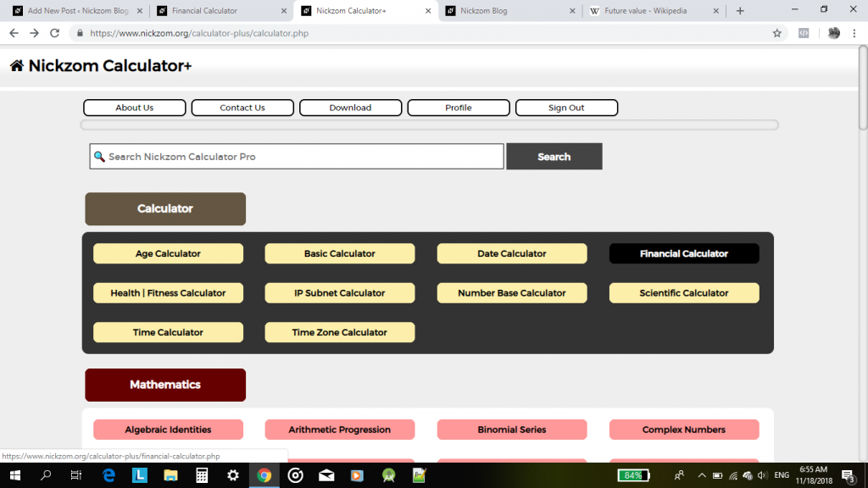The image size is (868, 488).
Task: Click the browser extension icon next to star
Action: [x=804, y=33]
